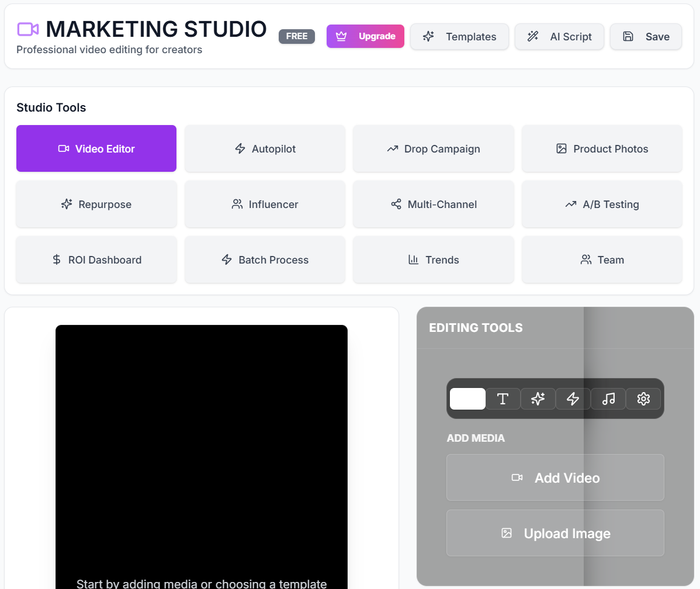Enable A/B Testing mode
Viewport: 700px width, 589px height.
coord(602,204)
